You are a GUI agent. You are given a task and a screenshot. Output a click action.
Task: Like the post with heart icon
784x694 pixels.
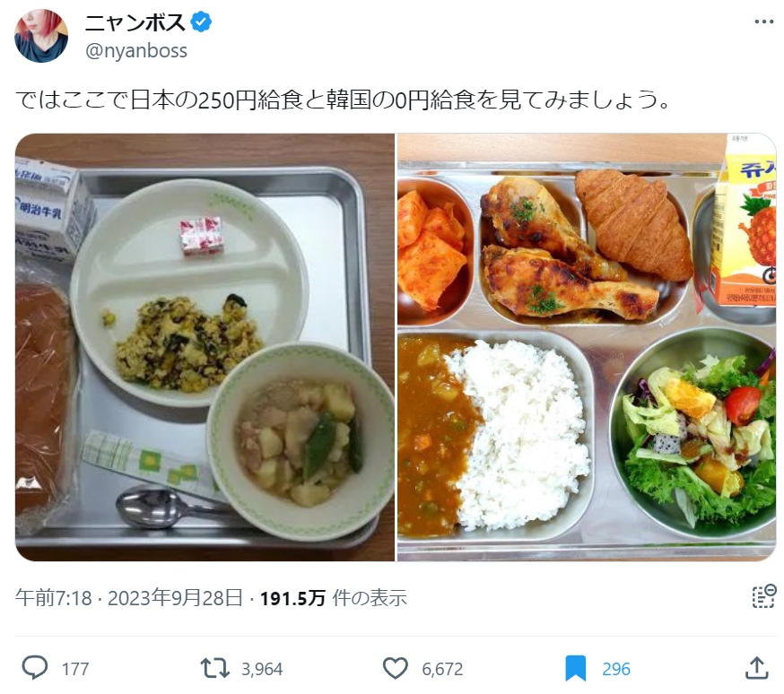(395, 668)
